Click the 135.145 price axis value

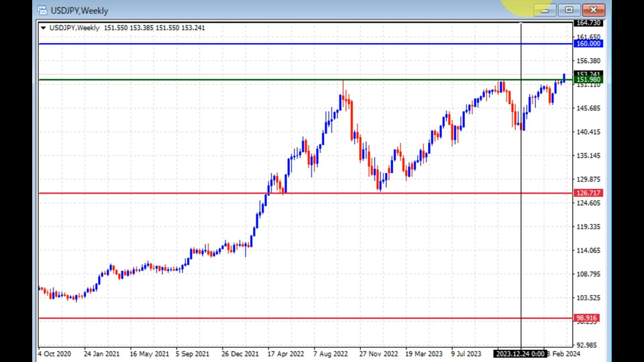pos(588,156)
